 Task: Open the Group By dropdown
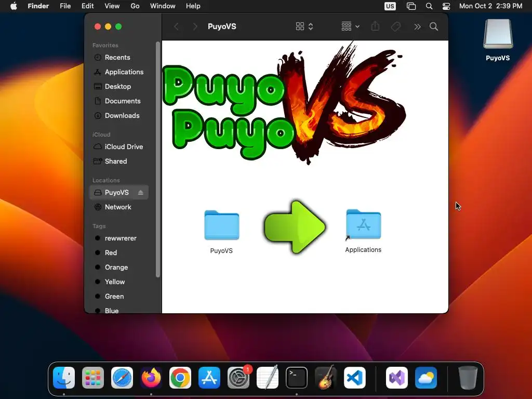point(351,27)
